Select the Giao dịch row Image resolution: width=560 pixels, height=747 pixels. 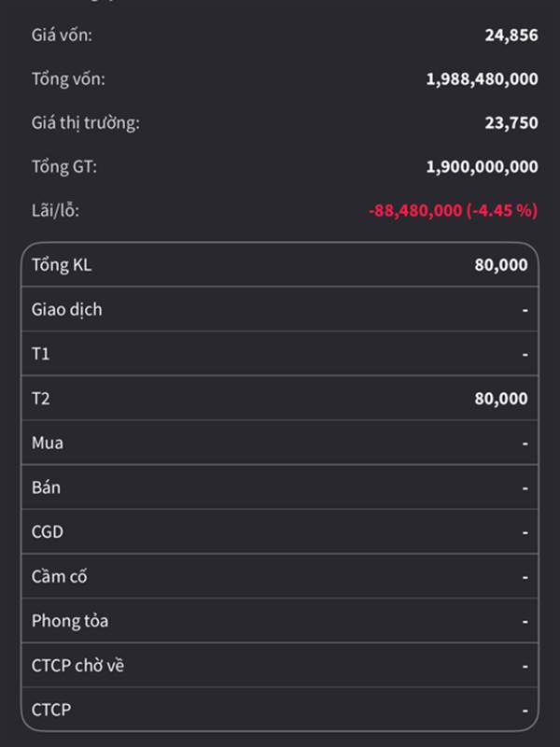280,309
